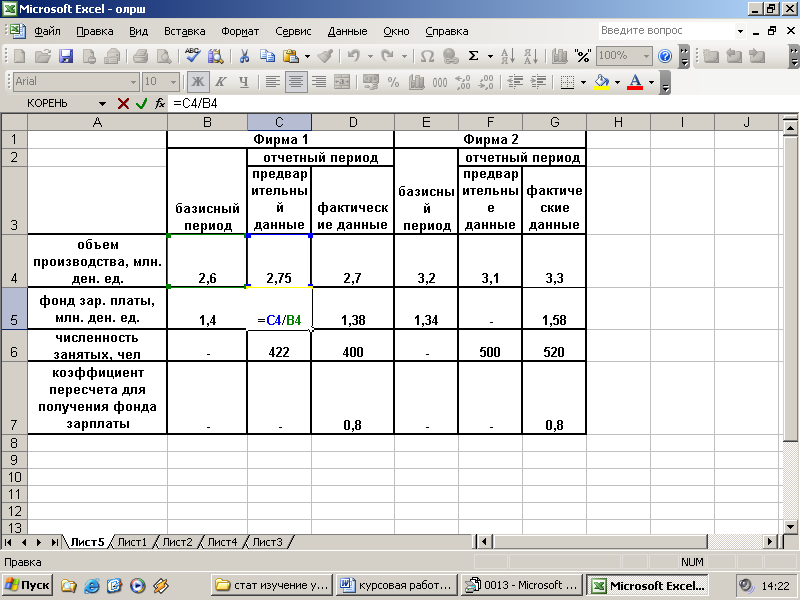
Task: Click the AutoSum sigma icon
Action: point(473,56)
